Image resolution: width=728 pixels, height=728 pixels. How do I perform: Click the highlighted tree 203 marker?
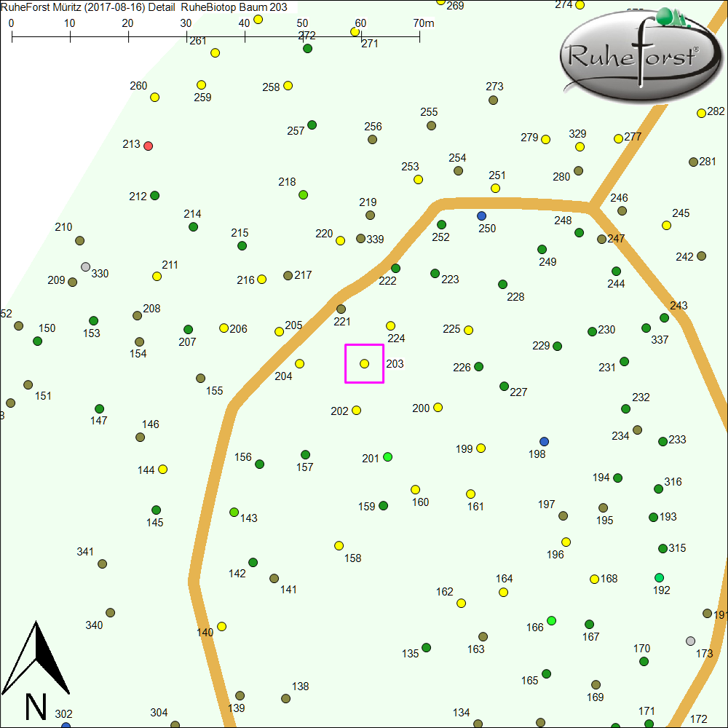click(x=365, y=363)
